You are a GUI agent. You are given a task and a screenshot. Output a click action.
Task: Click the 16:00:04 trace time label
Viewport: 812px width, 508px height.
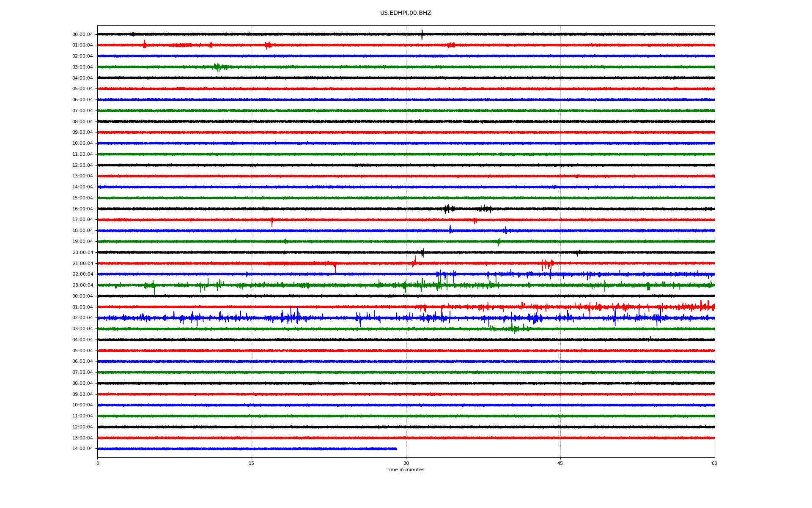(82, 209)
